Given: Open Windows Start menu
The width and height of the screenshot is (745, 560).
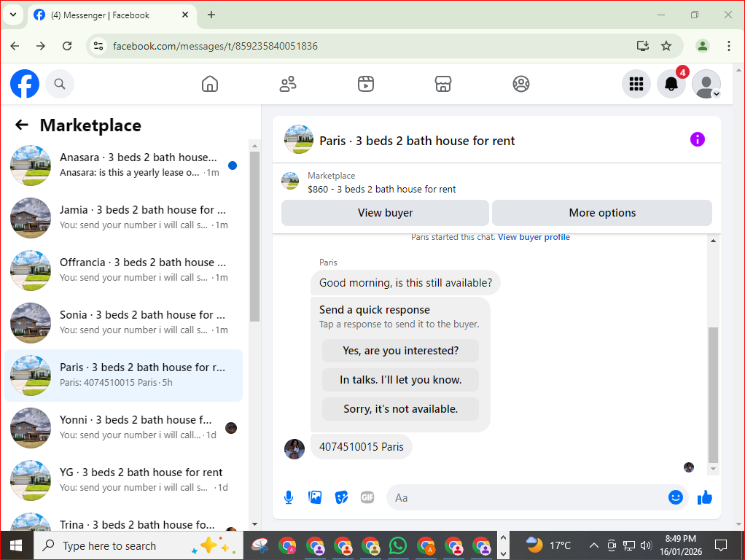Looking at the screenshot, I should point(16,545).
